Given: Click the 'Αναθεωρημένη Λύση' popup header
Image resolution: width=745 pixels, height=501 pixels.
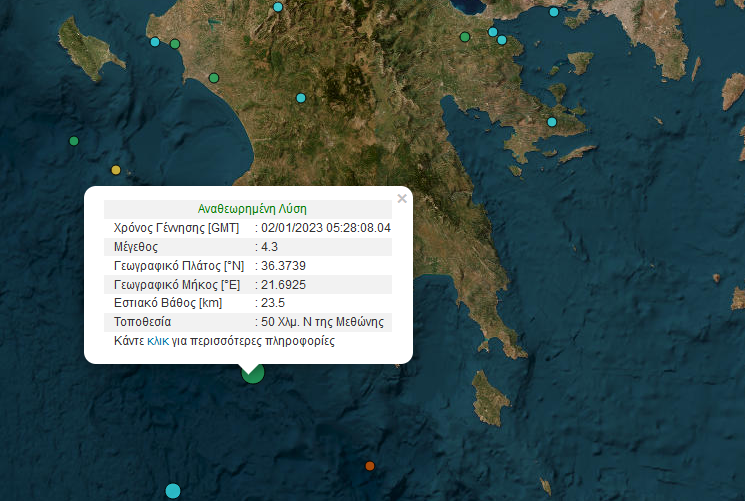Looking at the screenshot, I should click(x=252, y=209).
